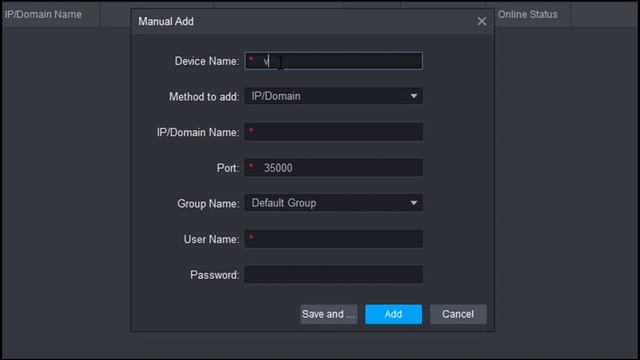Click the IP/Domain Name input field

(x=333, y=132)
